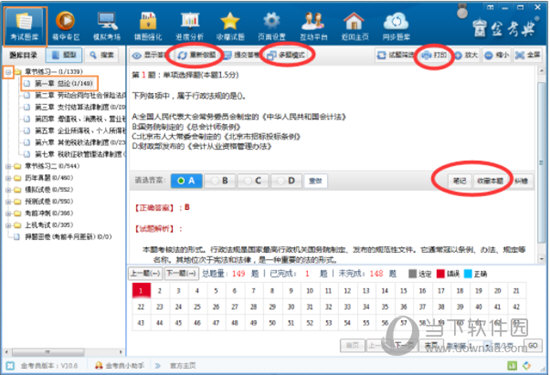Select answer option A
Screen dimensions: 550x375
point(186,181)
